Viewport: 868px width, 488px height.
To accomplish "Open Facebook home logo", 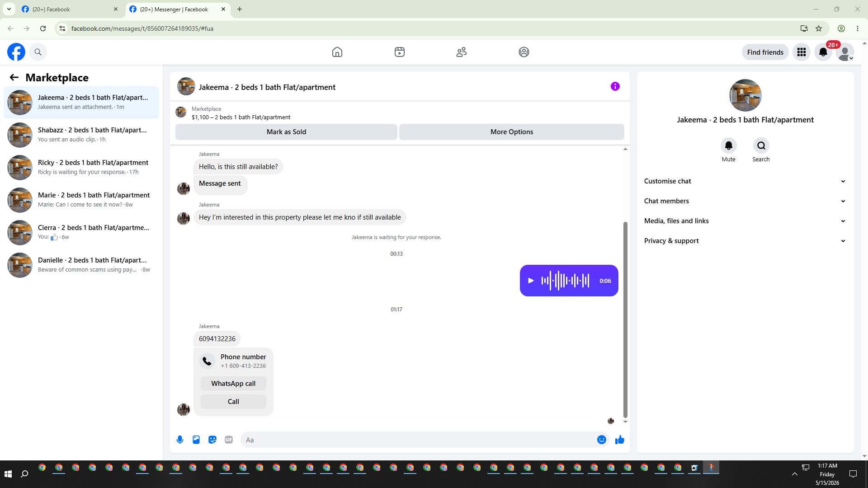I will point(16,52).
